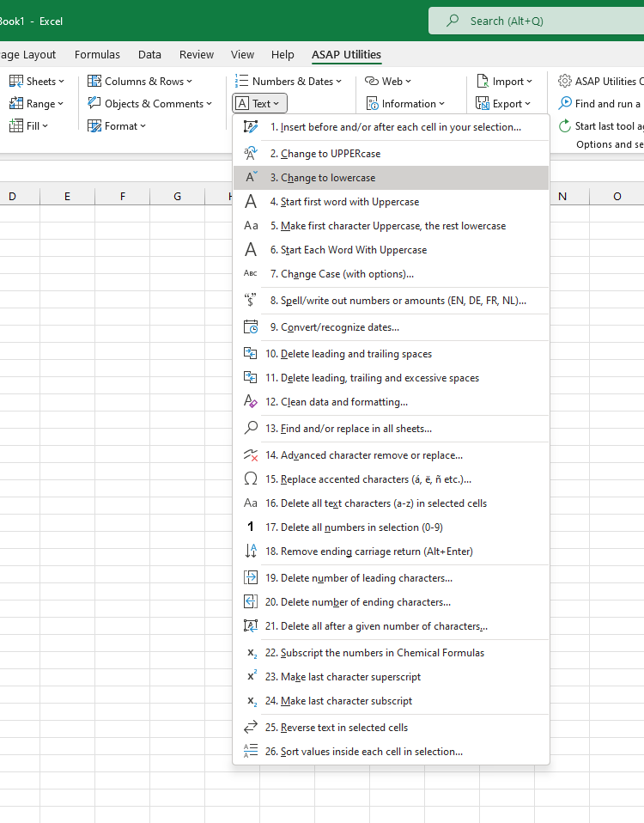The height and width of the screenshot is (823, 644).
Task: Click the Make last character superscript icon
Action: (252, 676)
